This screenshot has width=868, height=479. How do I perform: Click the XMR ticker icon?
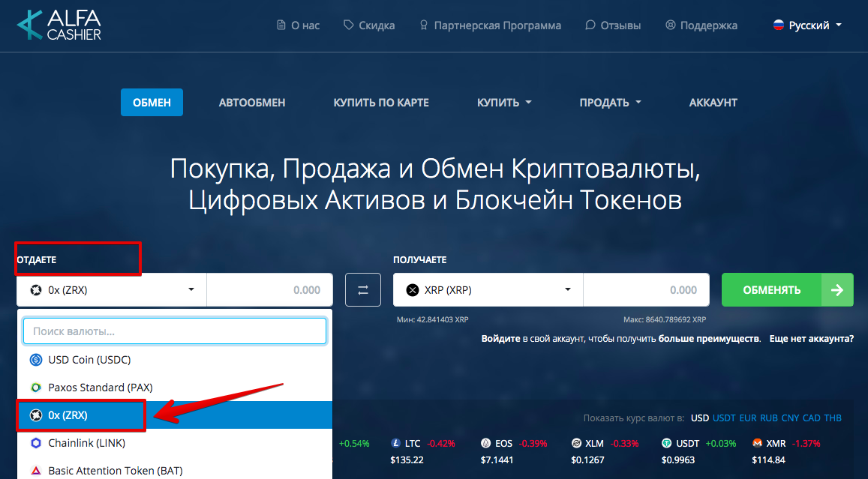click(x=757, y=443)
